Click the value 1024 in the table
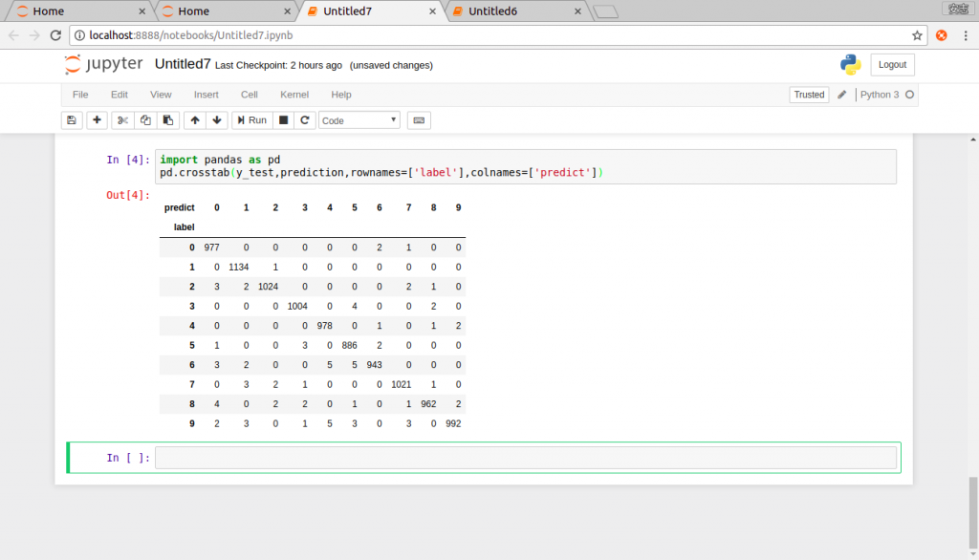 (x=268, y=287)
